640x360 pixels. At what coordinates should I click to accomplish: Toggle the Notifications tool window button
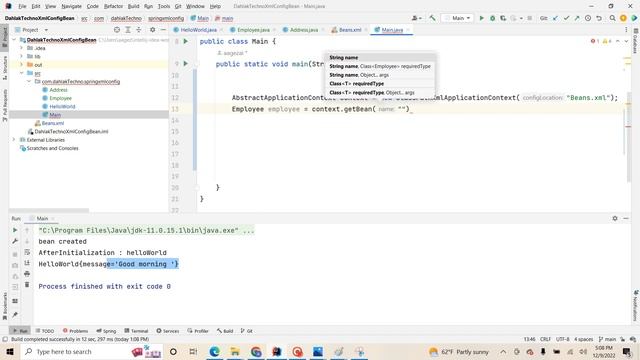coord(636,305)
